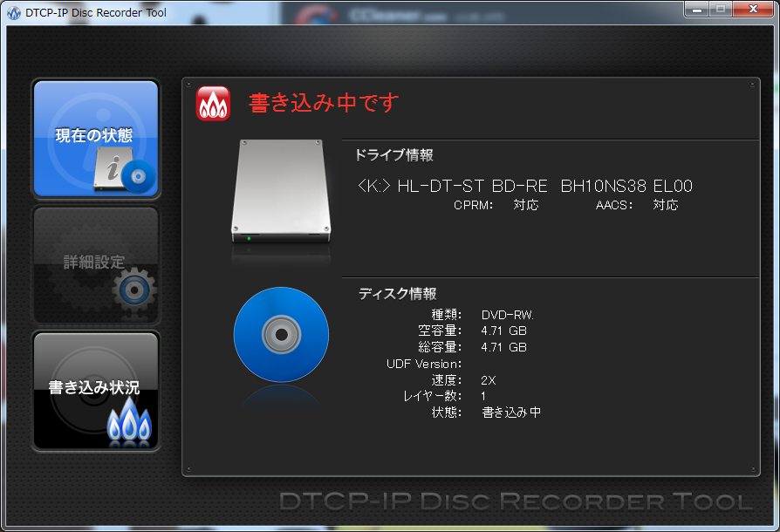Select the レイヤー数 value 1
The height and width of the screenshot is (532, 780).
coord(483,396)
